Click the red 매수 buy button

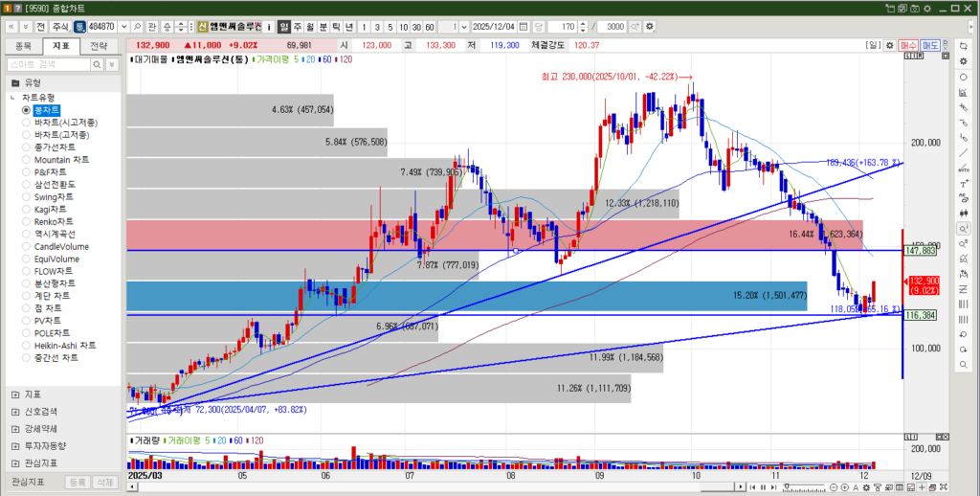point(908,45)
